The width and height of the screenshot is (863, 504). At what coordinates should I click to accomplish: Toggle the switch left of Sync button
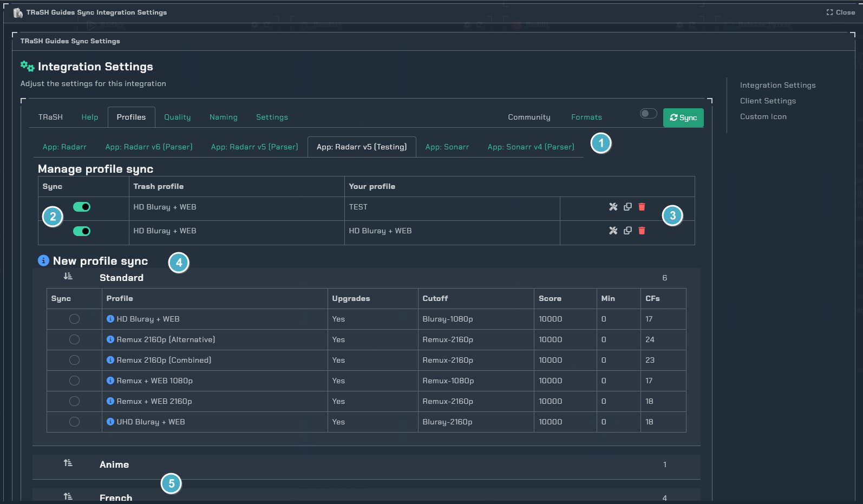(648, 114)
